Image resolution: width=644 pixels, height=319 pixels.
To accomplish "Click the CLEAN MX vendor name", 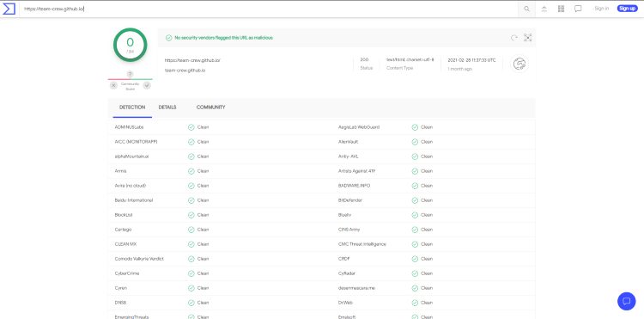I will pos(125,244).
